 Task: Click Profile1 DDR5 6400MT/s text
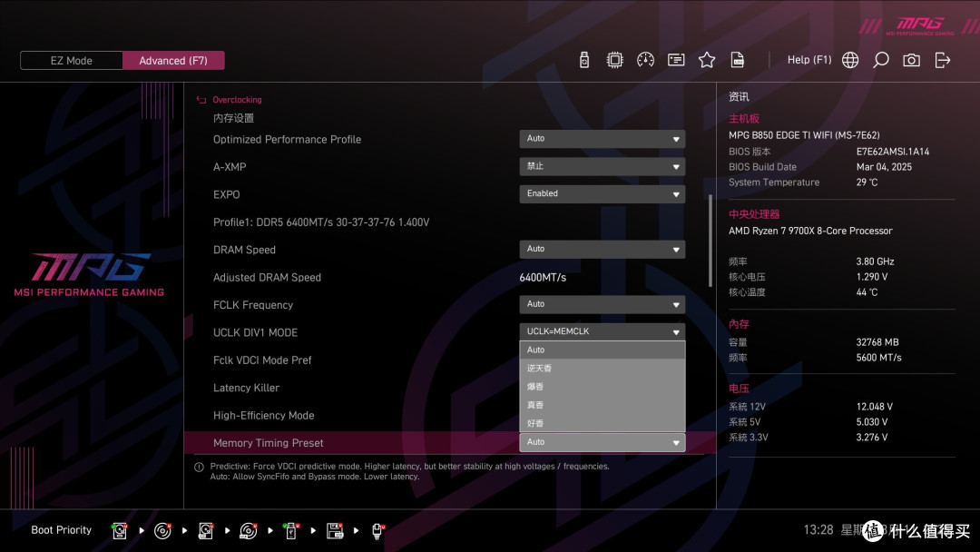click(321, 222)
